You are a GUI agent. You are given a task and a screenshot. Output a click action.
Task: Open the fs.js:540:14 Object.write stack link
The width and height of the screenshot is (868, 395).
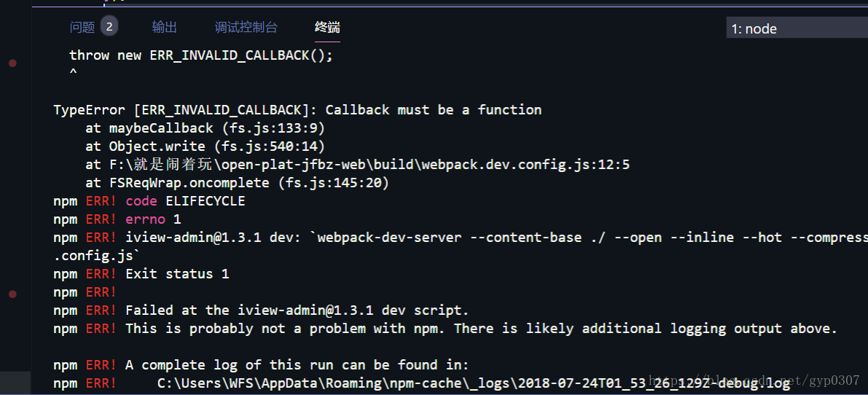tap(270, 146)
